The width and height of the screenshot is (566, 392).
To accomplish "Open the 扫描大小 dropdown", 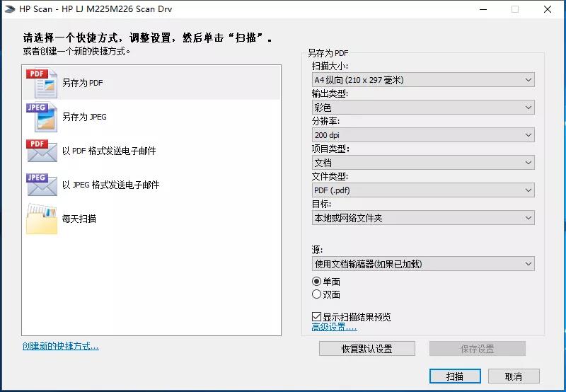I will tap(422, 80).
